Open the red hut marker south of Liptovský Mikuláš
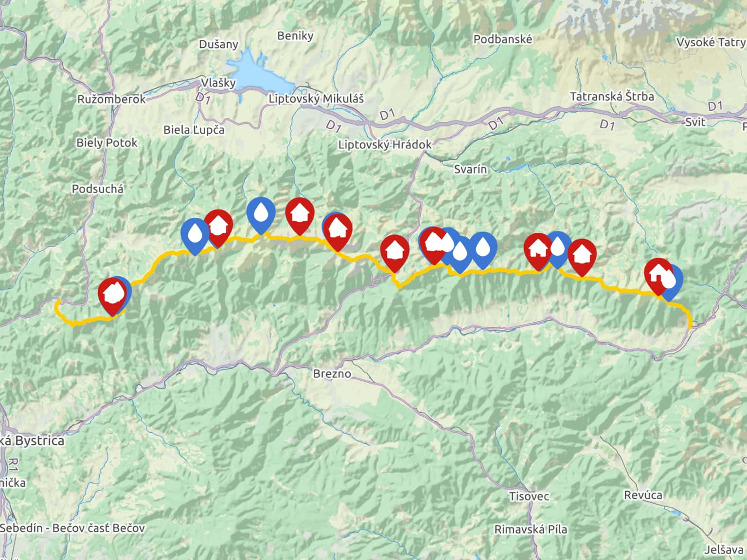The image size is (747, 560). pyautogui.click(x=300, y=216)
